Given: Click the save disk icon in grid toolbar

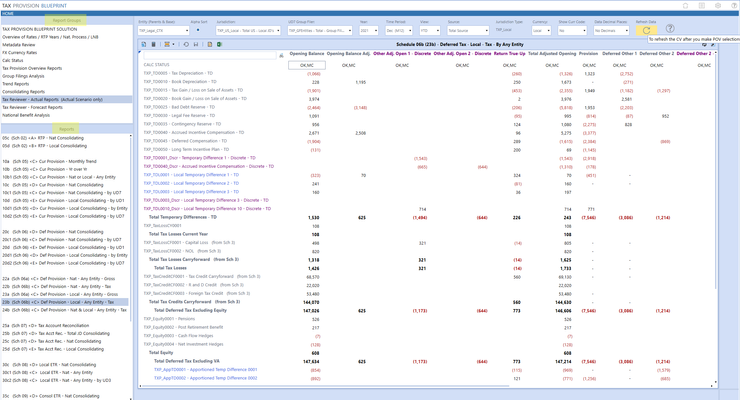Looking at the screenshot, I should 195,44.
